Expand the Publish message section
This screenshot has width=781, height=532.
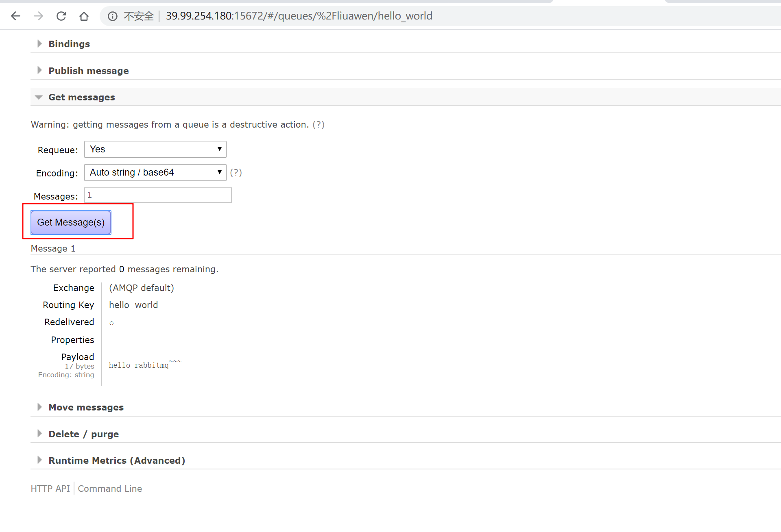[x=88, y=71]
